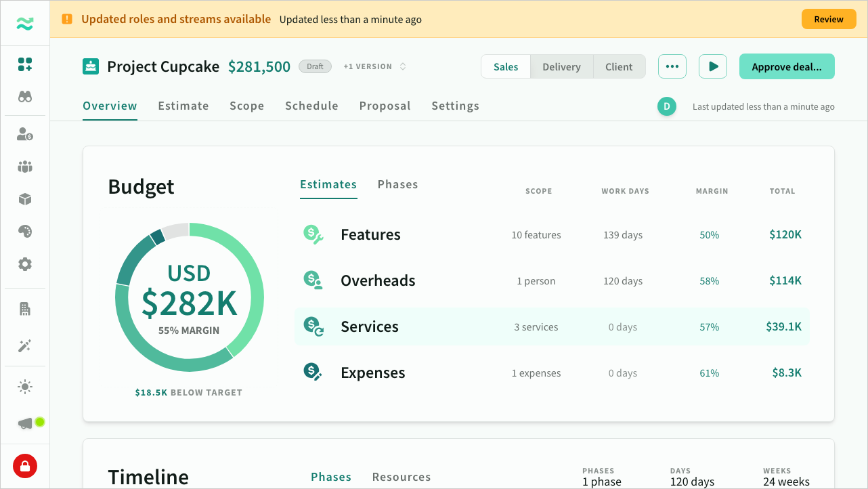Open the Approve deal menu
The image size is (868, 489).
point(786,67)
